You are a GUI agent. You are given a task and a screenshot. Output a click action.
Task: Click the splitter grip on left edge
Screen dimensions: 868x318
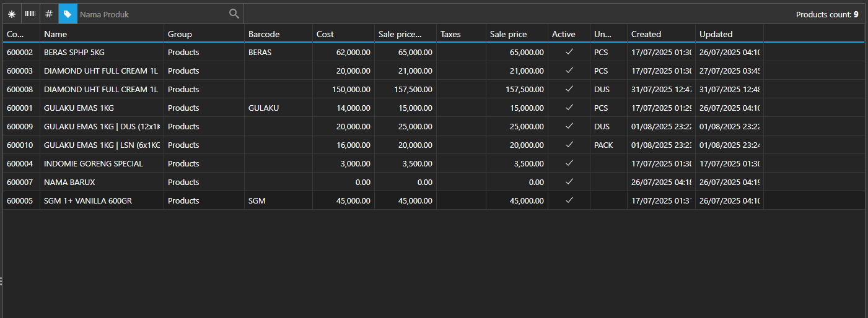2,281
